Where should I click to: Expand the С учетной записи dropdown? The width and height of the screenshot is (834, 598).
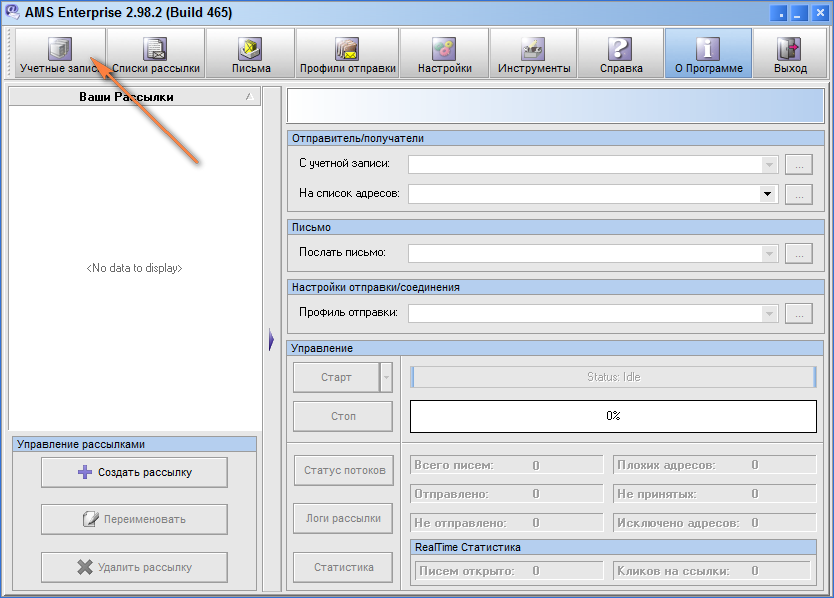768,165
